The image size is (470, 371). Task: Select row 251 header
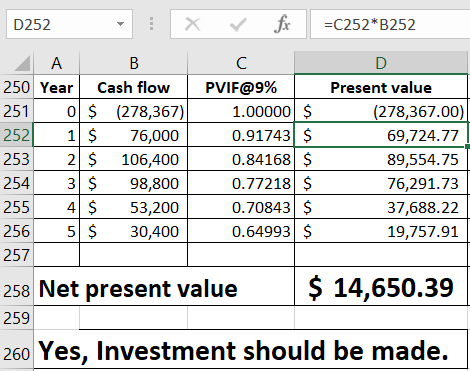click(x=17, y=111)
